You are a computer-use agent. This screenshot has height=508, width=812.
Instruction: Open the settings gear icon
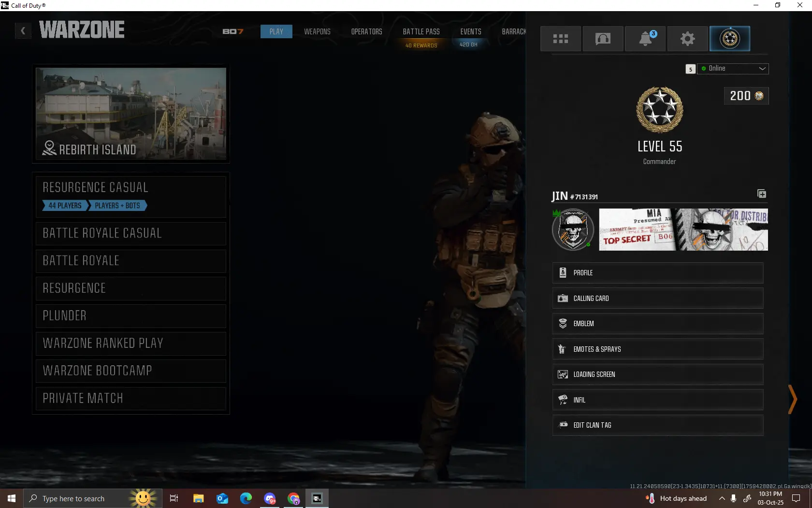click(x=687, y=39)
